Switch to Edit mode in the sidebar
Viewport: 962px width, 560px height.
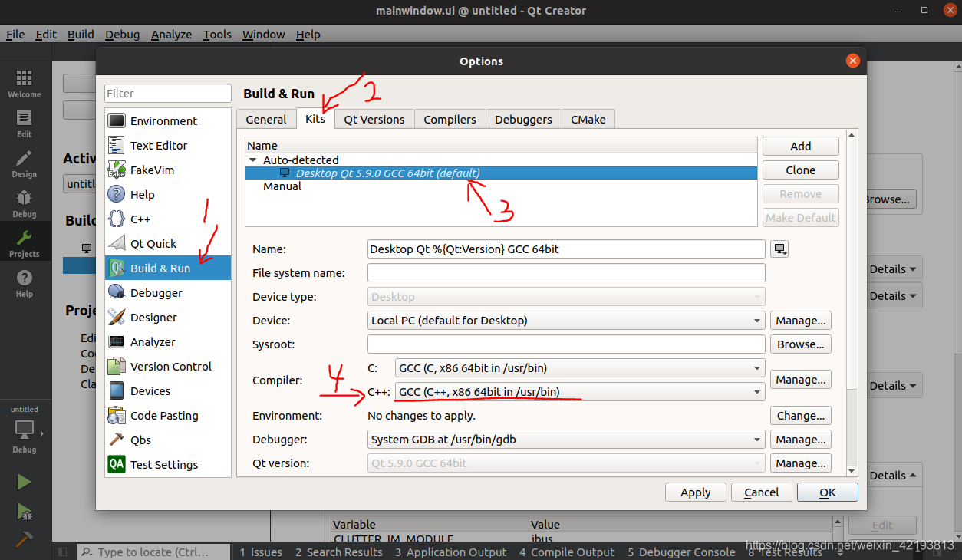click(25, 124)
